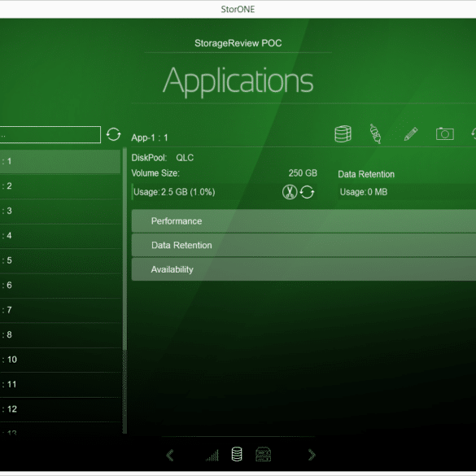Image resolution: width=476 pixels, height=476 pixels.
Task: Expand the Data Retention section
Action: coord(304,245)
